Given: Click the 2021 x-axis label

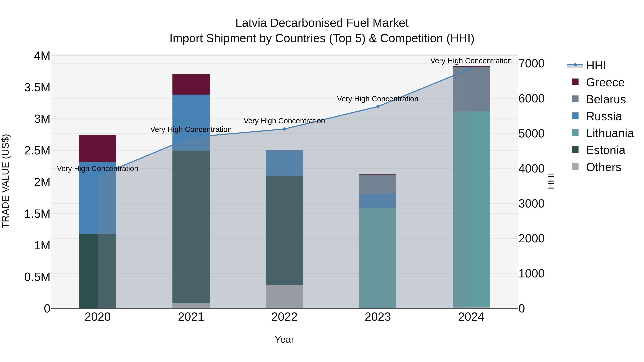Looking at the screenshot, I should click(191, 317).
